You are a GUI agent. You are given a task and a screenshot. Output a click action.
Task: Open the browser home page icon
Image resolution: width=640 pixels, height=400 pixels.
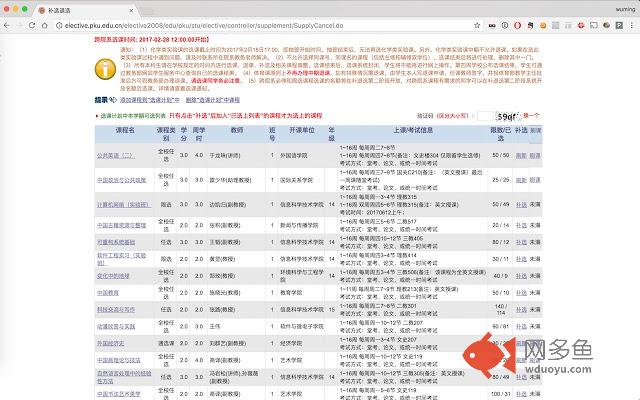point(44,25)
